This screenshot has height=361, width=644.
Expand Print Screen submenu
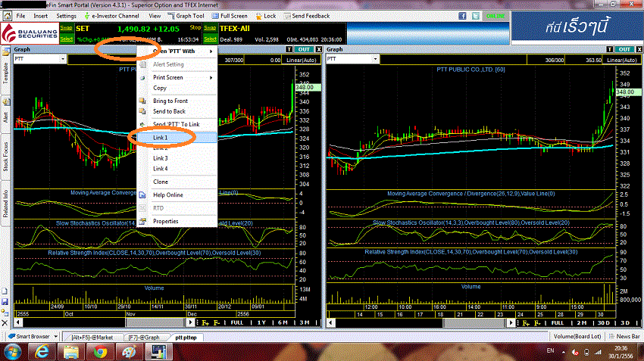pyautogui.click(x=177, y=77)
